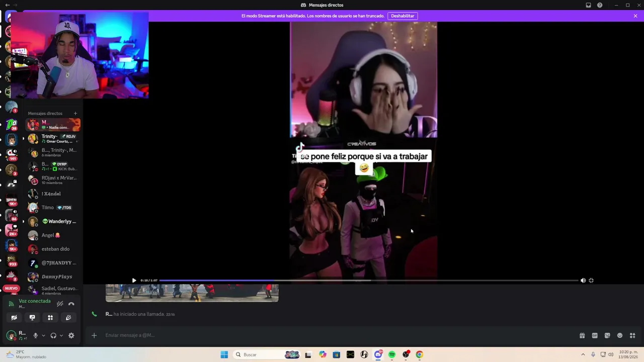Screen dimensions: 644x362
Task: Expand microphone input options arrow
Action: tap(43, 335)
